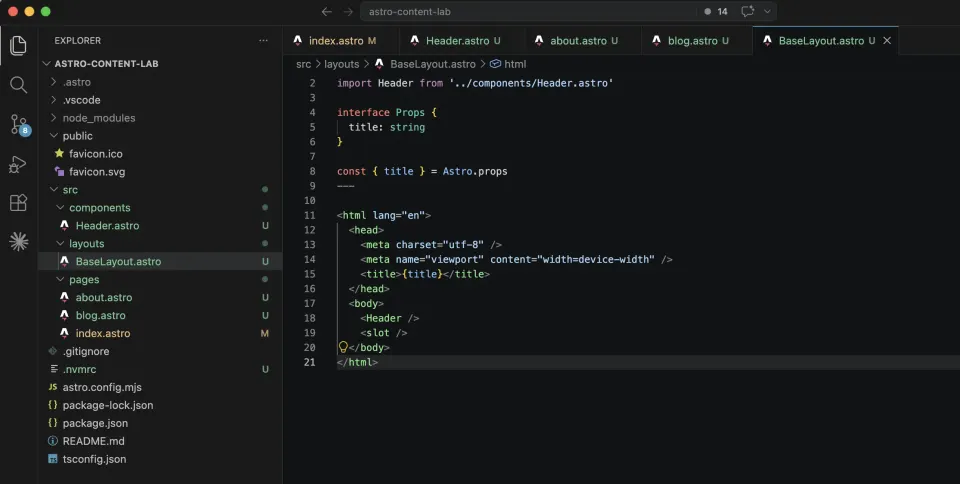This screenshot has height=484, width=960.
Task: Open the Extensions view
Action: (x=18, y=203)
